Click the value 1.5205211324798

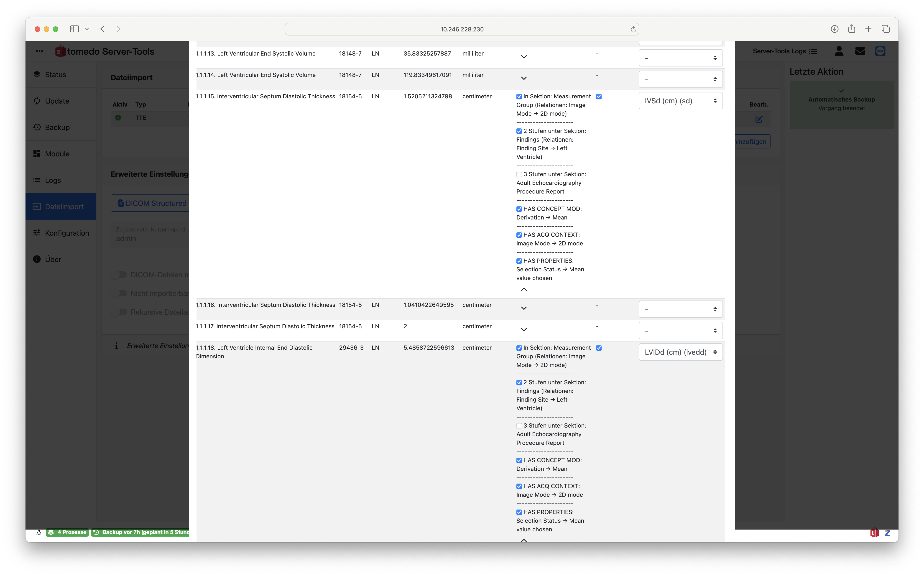tap(428, 96)
